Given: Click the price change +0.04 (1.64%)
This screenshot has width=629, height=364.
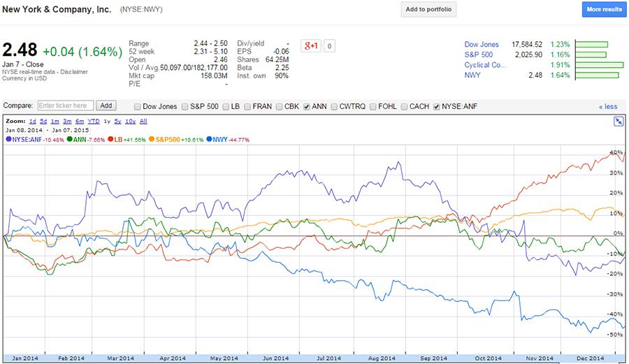Looking at the screenshot, I should click(82, 52).
